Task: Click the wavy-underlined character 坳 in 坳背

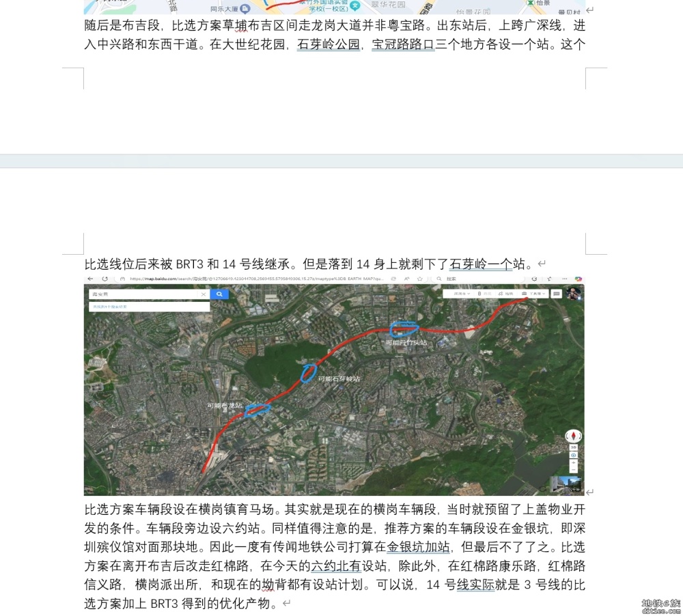Action: point(268,585)
